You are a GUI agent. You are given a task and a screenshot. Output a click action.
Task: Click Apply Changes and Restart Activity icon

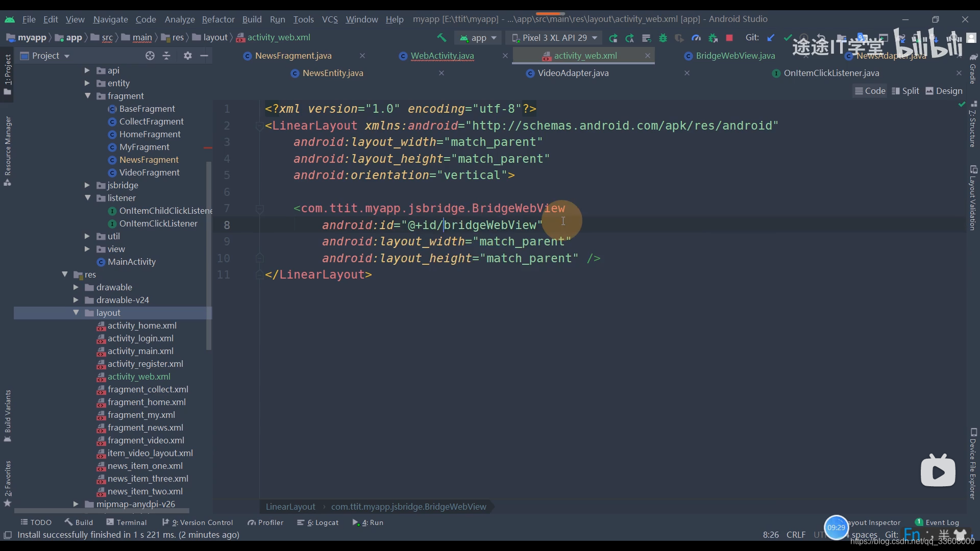point(630,38)
